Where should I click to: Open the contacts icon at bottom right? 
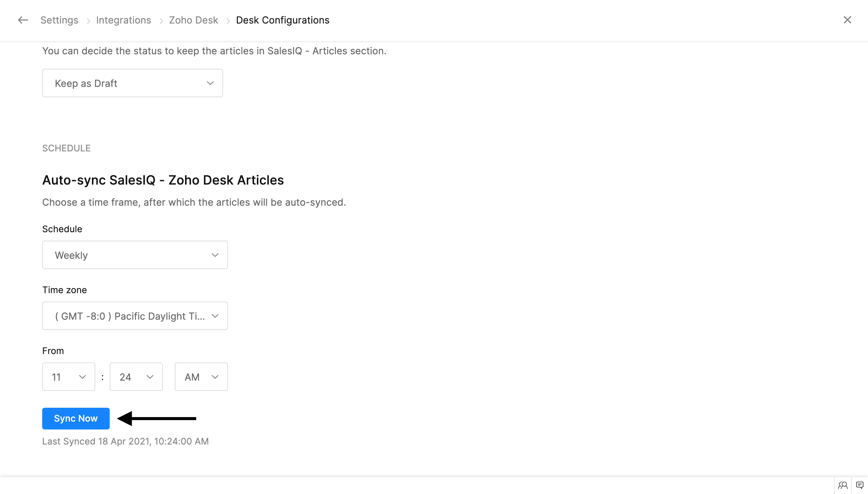pos(843,485)
